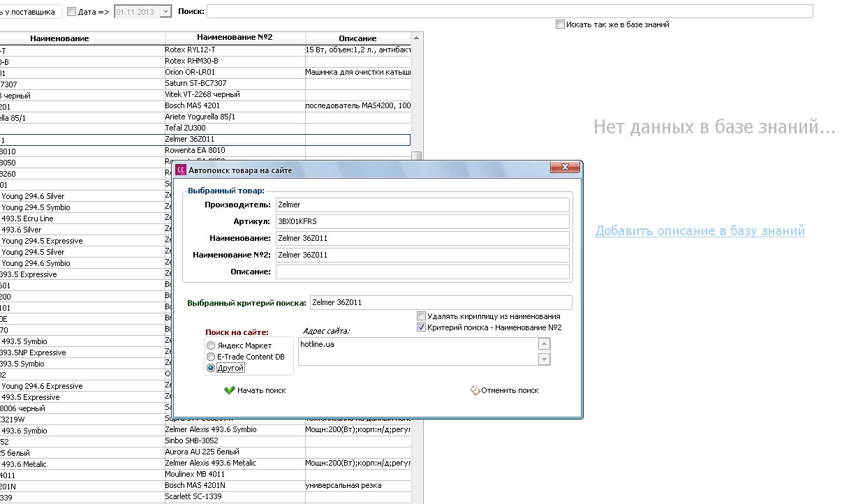Click the последователь MAS4200 description cell
The height and width of the screenshot is (504, 842).
358,106
